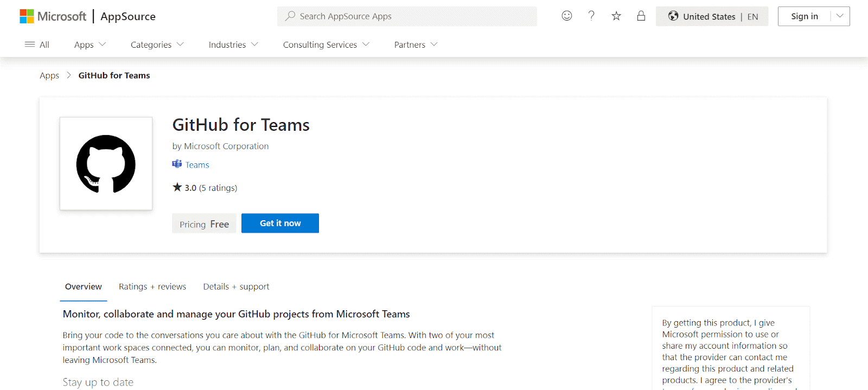
Task: Switch to Ratings + reviews tab
Action: [152, 286]
